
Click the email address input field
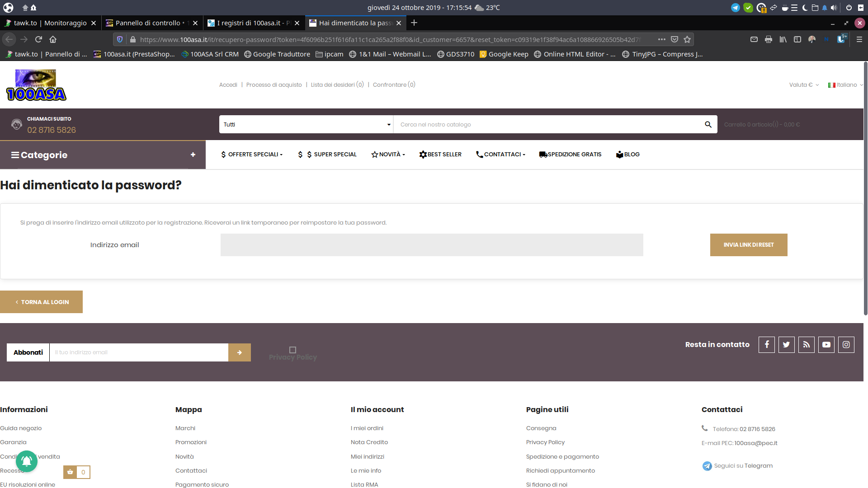point(431,244)
